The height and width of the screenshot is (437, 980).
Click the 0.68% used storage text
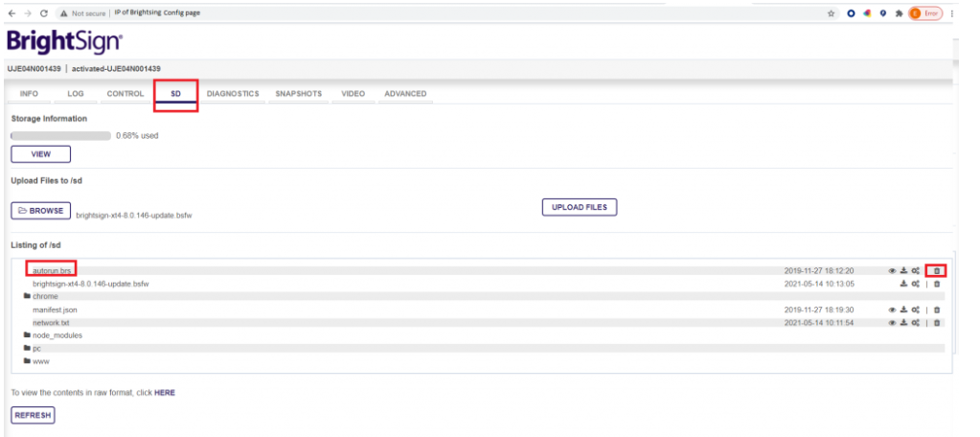(x=137, y=135)
